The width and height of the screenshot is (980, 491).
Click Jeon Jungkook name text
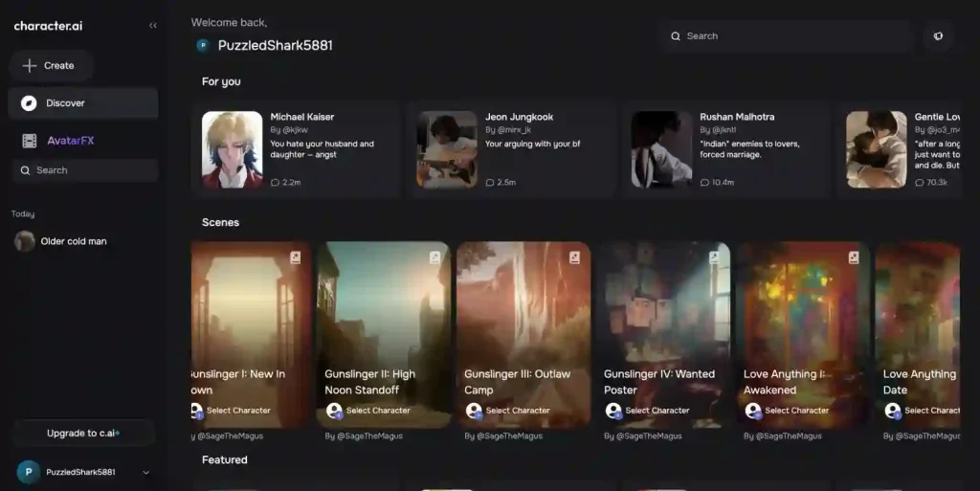519,117
